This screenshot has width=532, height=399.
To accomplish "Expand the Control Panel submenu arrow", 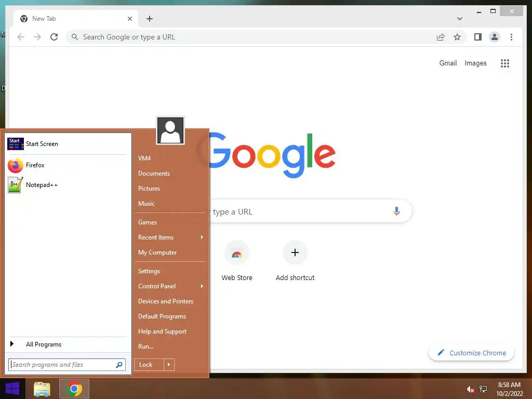I will (202, 286).
